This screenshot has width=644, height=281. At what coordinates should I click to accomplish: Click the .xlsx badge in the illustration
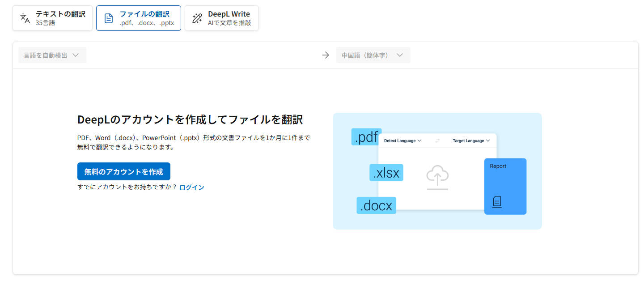pos(386,172)
